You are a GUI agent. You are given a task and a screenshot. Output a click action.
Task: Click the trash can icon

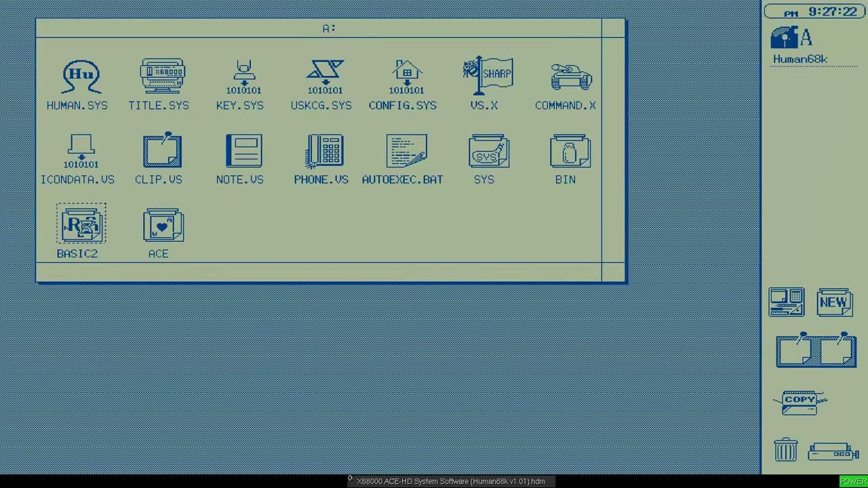pos(786,450)
